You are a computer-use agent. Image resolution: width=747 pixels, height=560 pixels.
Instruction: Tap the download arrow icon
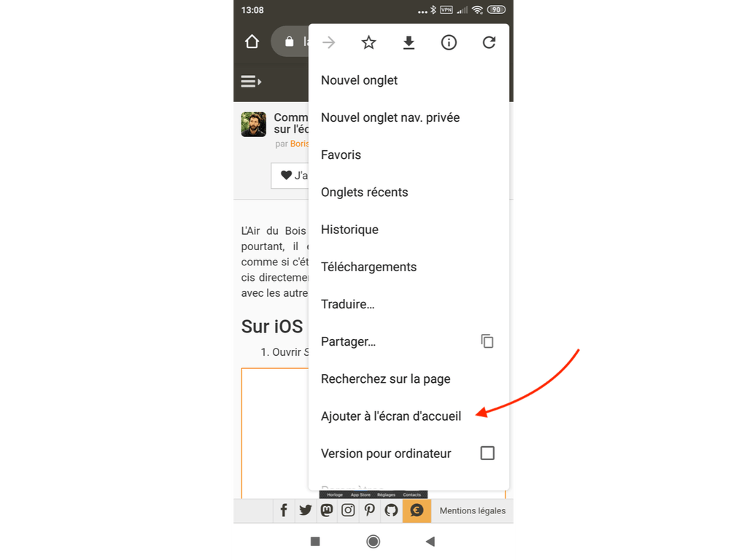(x=409, y=42)
